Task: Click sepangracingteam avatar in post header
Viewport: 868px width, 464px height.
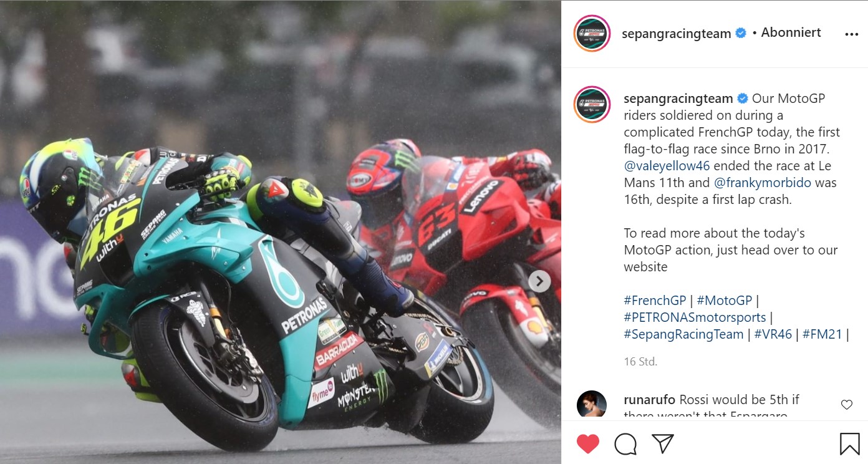Action: tap(592, 34)
